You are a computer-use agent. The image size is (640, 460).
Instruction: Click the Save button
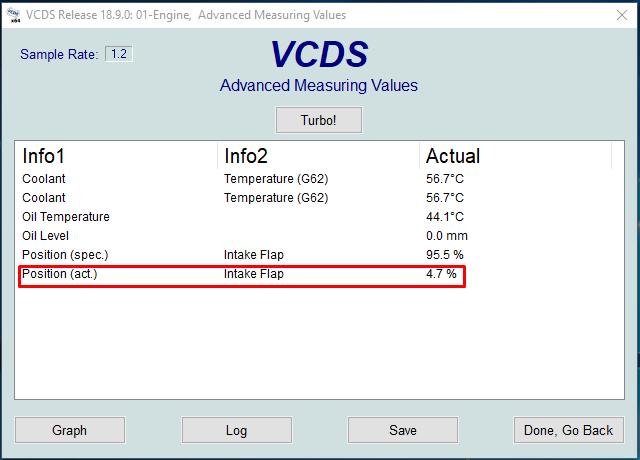402,430
